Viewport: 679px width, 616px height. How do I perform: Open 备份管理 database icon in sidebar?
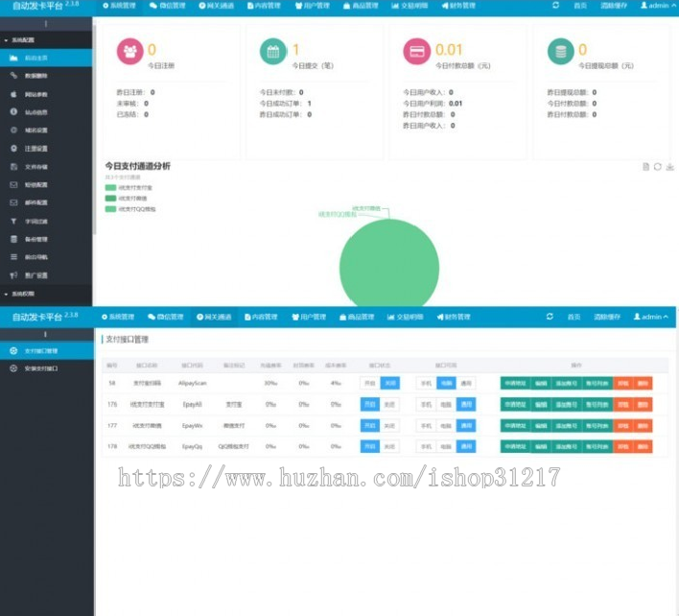point(13,239)
